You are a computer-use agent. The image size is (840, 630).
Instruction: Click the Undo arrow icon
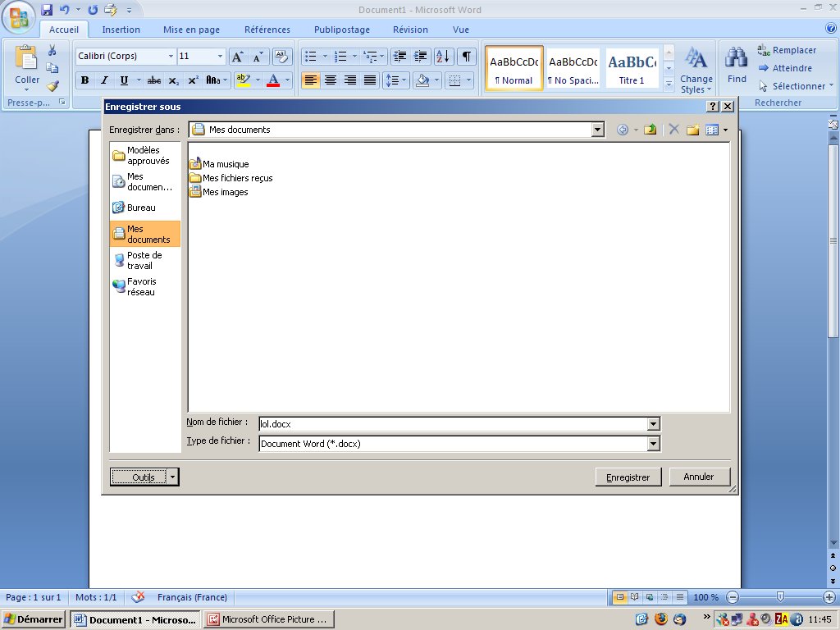(64, 10)
